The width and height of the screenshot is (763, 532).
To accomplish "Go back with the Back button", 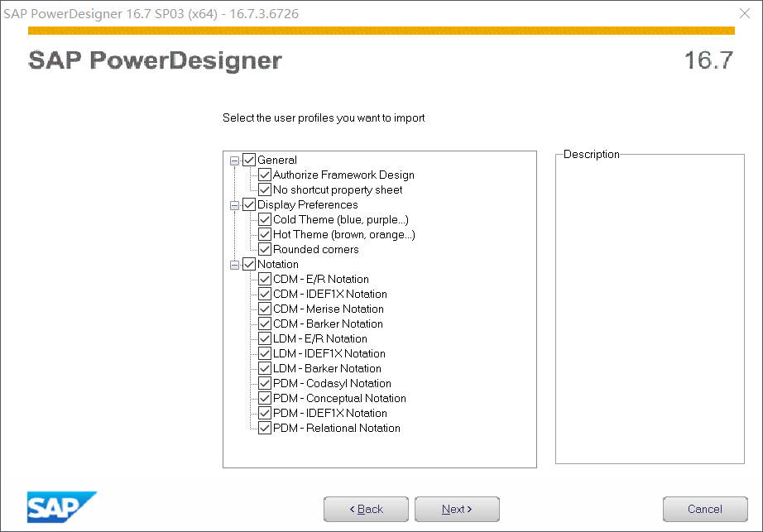I will click(x=366, y=509).
